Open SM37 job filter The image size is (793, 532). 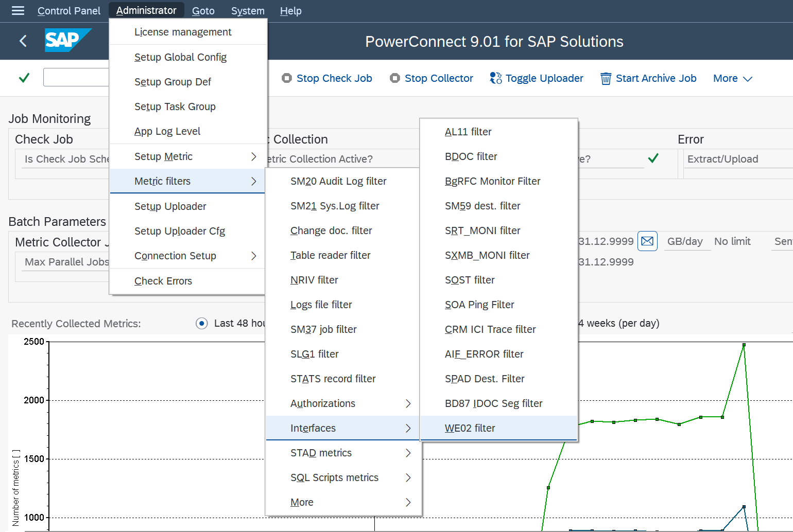point(343,329)
